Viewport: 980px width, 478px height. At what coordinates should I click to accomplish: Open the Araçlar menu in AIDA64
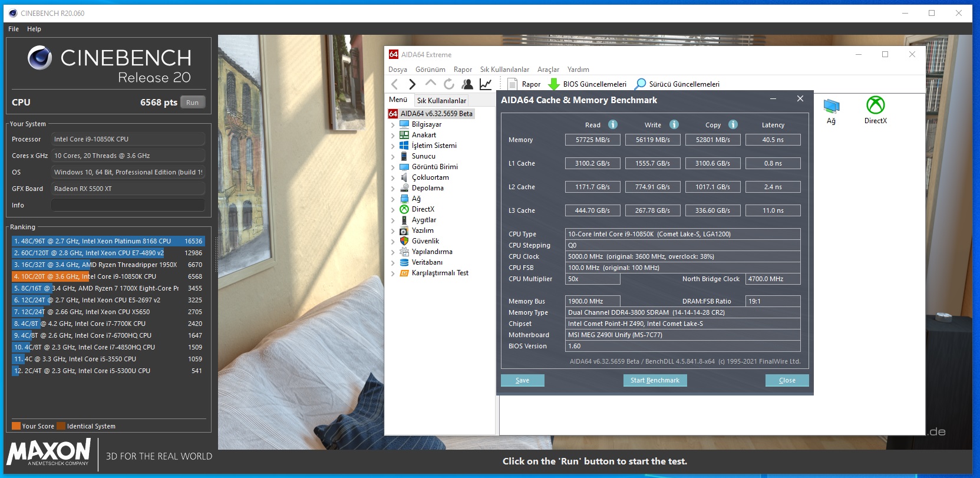point(548,70)
